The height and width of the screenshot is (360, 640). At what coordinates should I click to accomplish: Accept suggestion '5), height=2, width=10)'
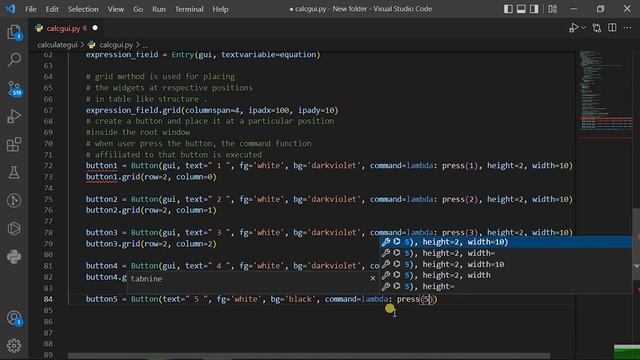(506, 242)
